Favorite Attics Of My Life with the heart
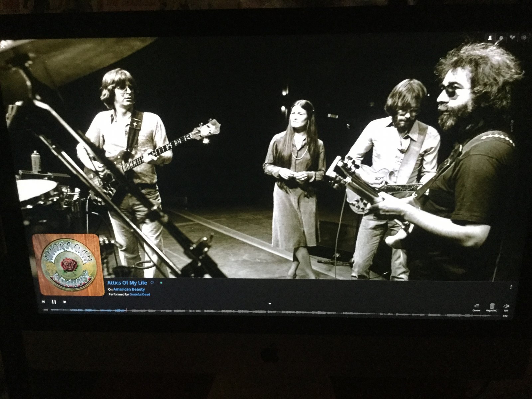The image size is (532, 399). 152,283
